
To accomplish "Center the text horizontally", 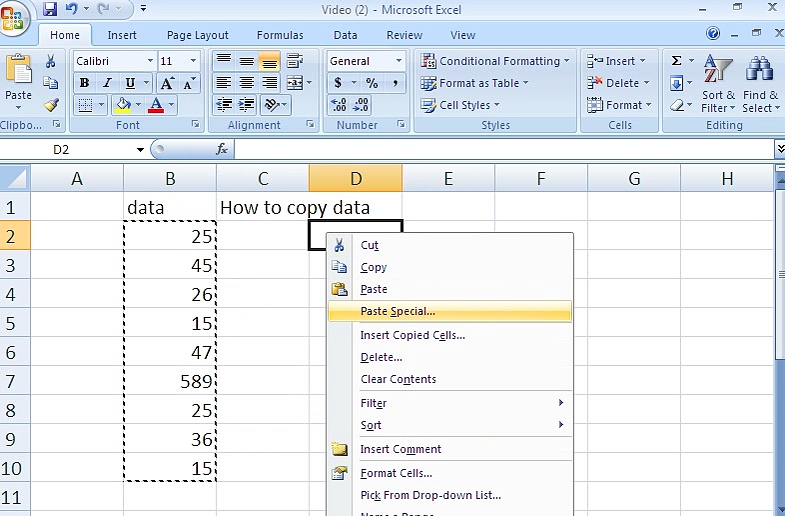I will (x=246, y=83).
